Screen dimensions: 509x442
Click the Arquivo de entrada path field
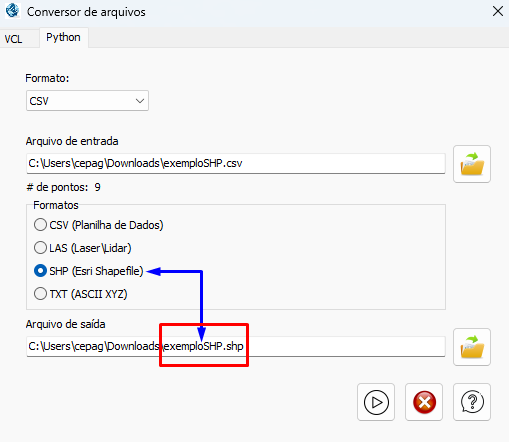pos(236,163)
